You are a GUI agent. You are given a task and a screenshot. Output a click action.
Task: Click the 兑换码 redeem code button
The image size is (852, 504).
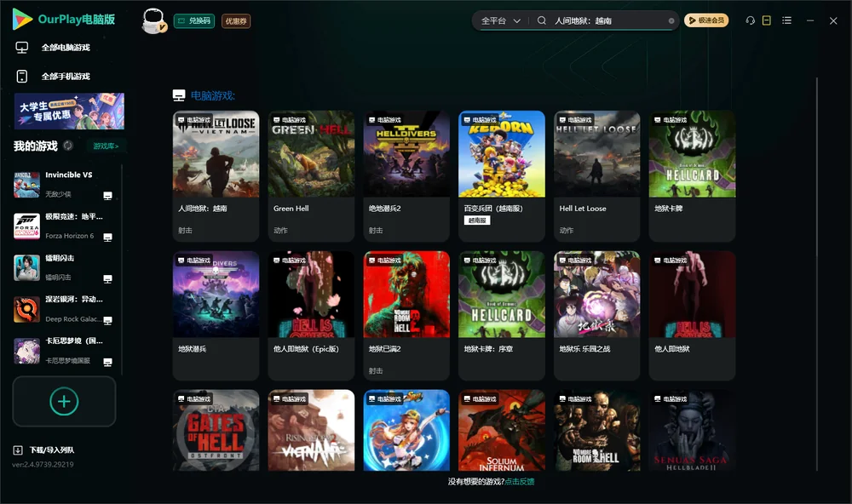[194, 20]
